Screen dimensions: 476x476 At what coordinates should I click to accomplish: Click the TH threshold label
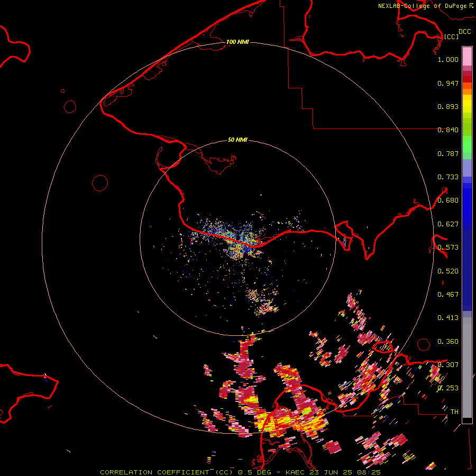coord(454,412)
